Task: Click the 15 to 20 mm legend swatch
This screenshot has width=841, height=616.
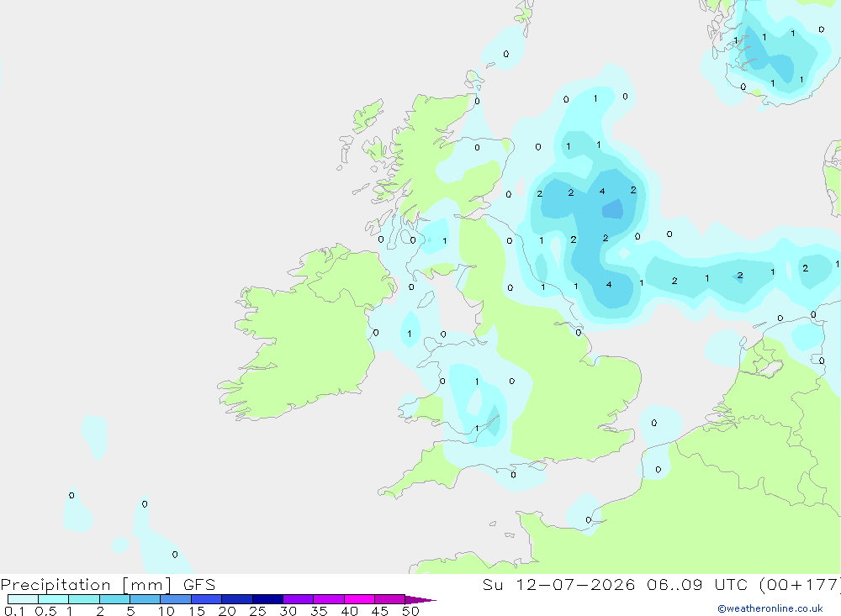Action: [x=207, y=599]
